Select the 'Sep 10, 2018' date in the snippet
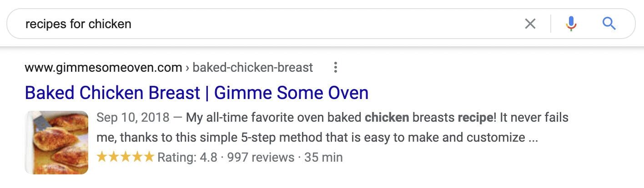 (x=133, y=118)
